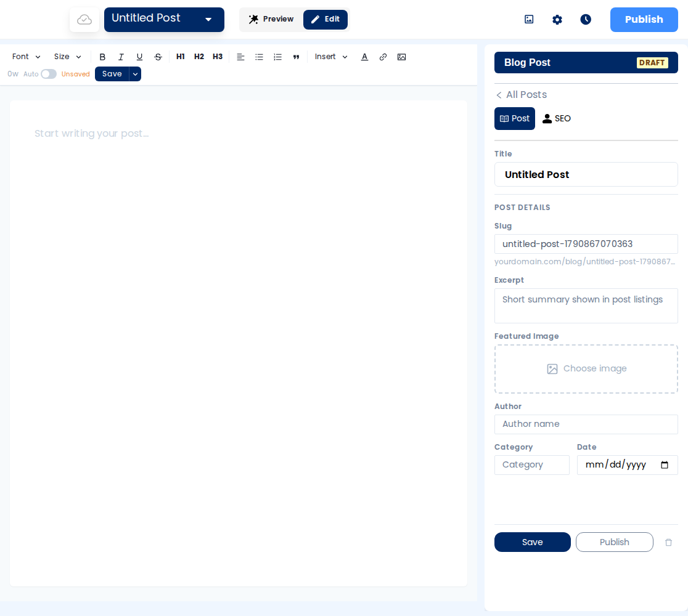Screen dimensions: 688x616
Task: Open the Untitled Post selector dropdown
Action: point(164,20)
